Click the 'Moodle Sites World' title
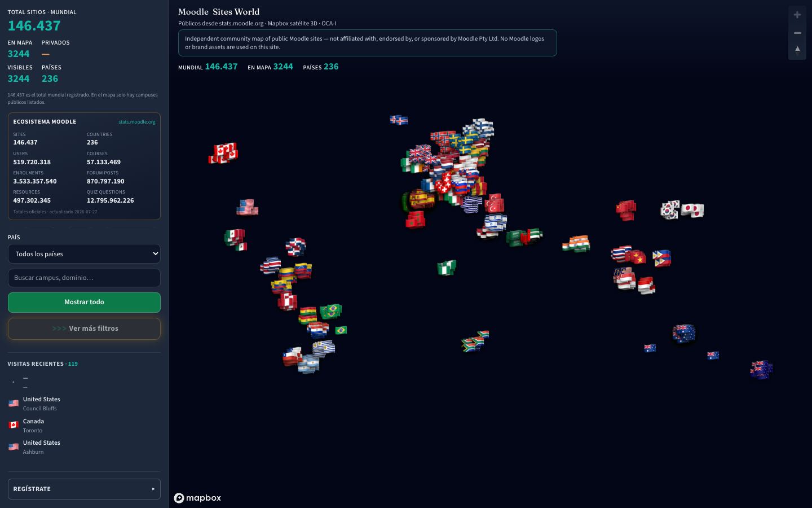Viewport: 812px width, 508px height. [219, 12]
